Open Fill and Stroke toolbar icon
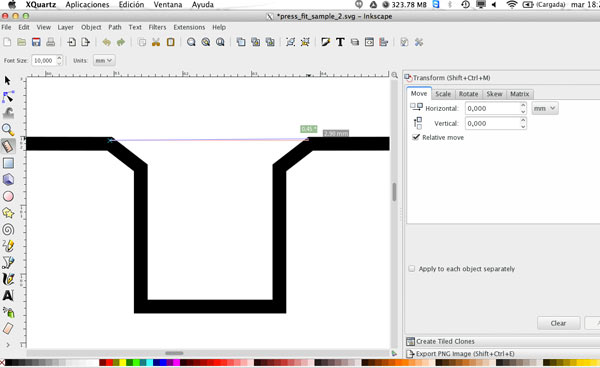The width and height of the screenshot is (600, 368). tap(326, 42)
